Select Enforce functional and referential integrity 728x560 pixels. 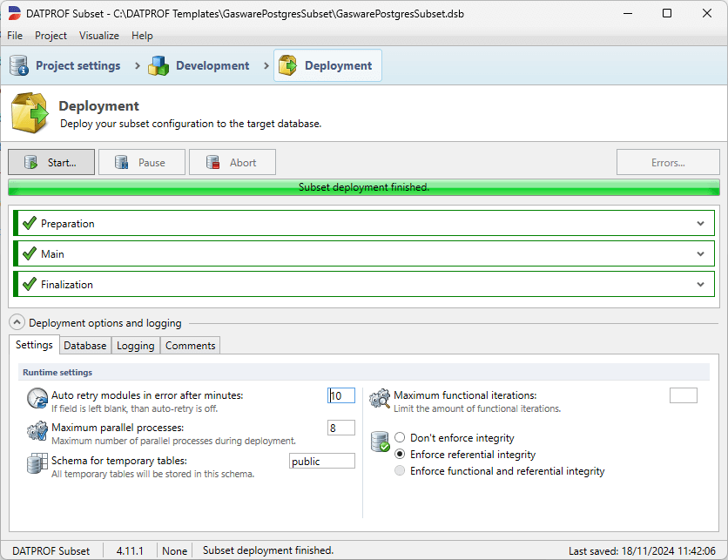click(x=400, y=469)
